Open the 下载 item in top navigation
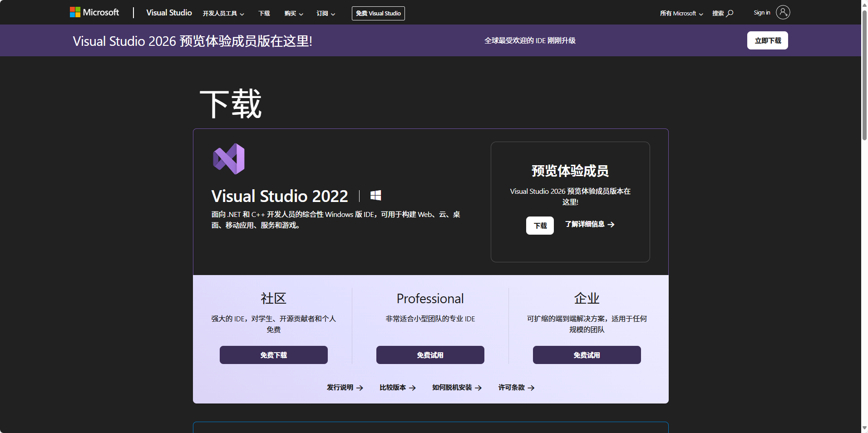The image size is (868, 433). pos(264,14)
